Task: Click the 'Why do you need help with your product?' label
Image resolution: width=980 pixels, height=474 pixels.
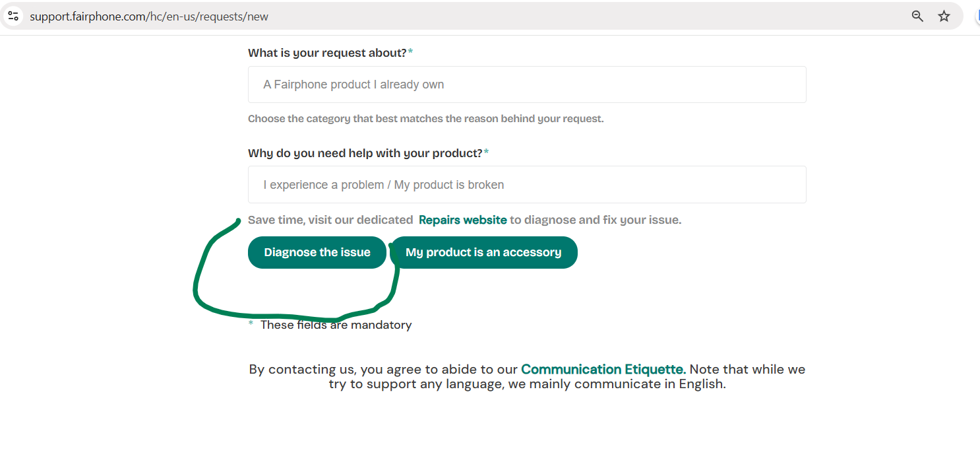Action: (365, 153)
